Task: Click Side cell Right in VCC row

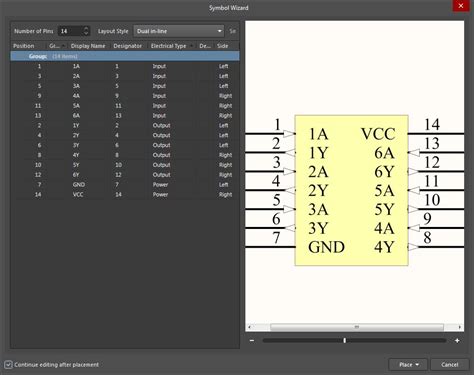Action: [x=225, y=194]
